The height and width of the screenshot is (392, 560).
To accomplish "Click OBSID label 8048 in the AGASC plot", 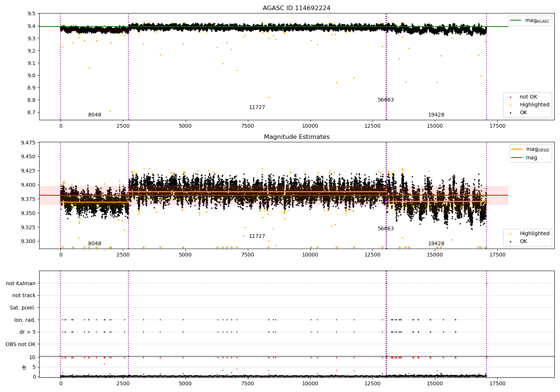I will 94,115.
